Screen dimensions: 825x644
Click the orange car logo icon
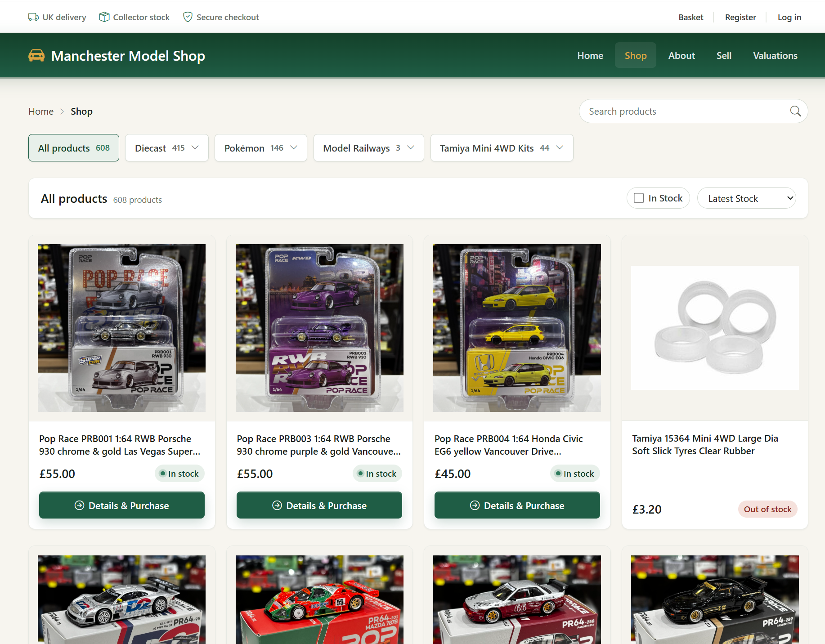click(36, 55)
